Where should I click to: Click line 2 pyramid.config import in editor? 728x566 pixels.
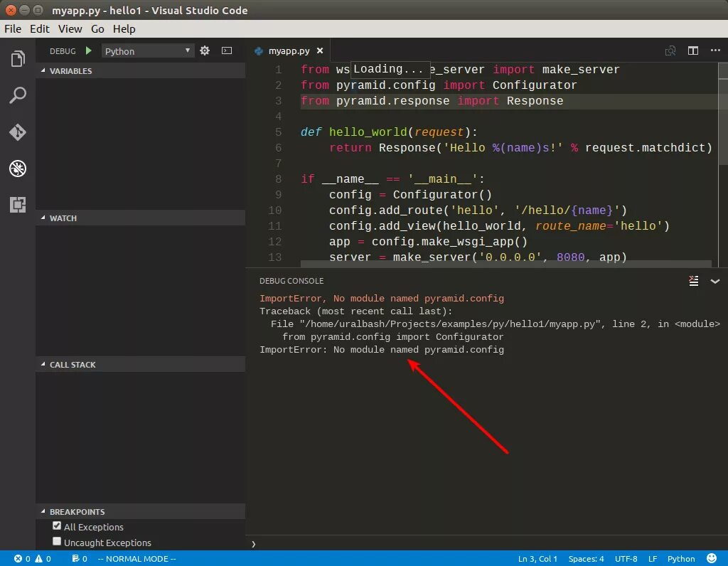438,85
